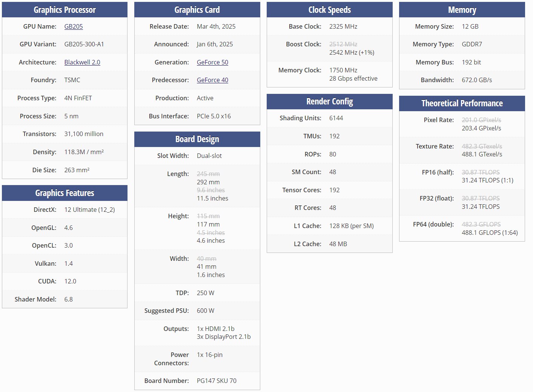Image resolution: width=533 pixels, height=392 pixels.
Task: Select the output entry 1x HDMI 2.1b
Action: click(x=216, y=329)
